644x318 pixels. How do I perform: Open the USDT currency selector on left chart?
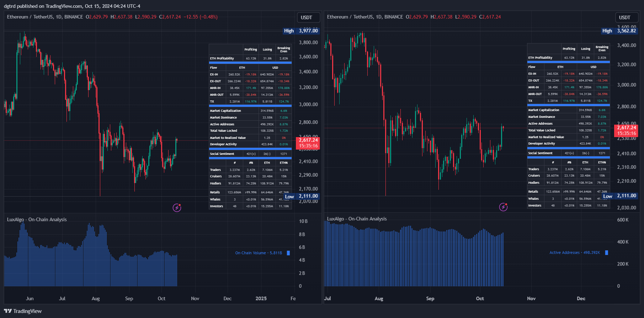point(308,17)
